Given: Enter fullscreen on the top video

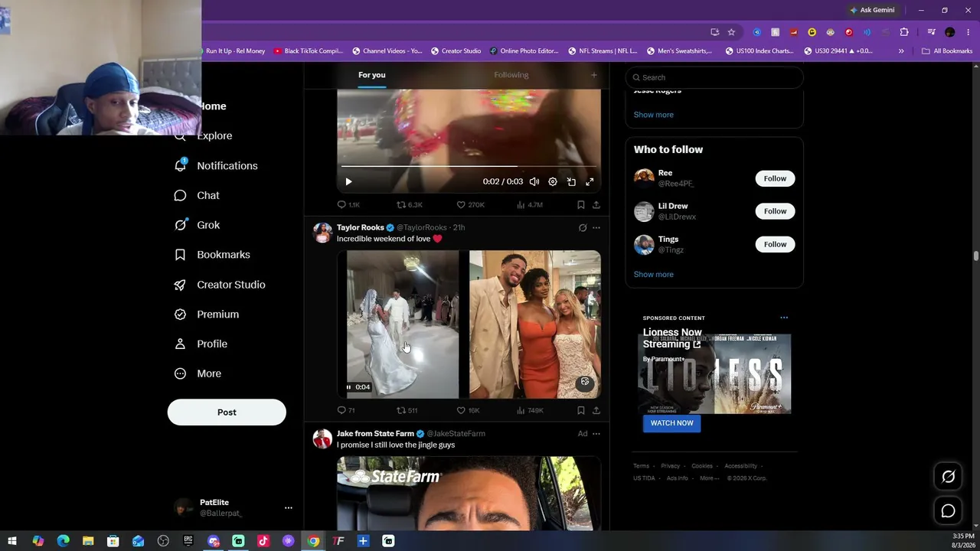Looking at the screenshot, I should 590,181.
